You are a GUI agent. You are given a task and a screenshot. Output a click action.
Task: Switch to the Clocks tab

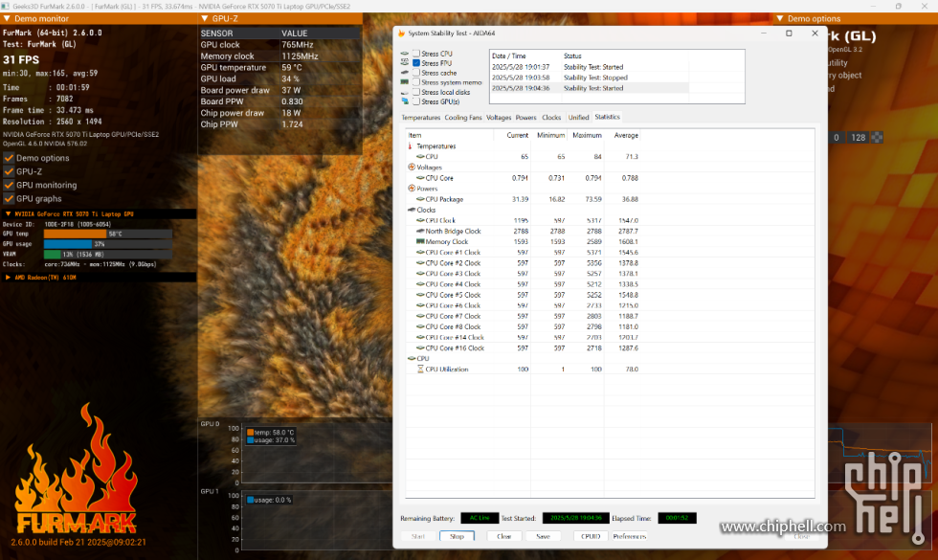point(551,117)
